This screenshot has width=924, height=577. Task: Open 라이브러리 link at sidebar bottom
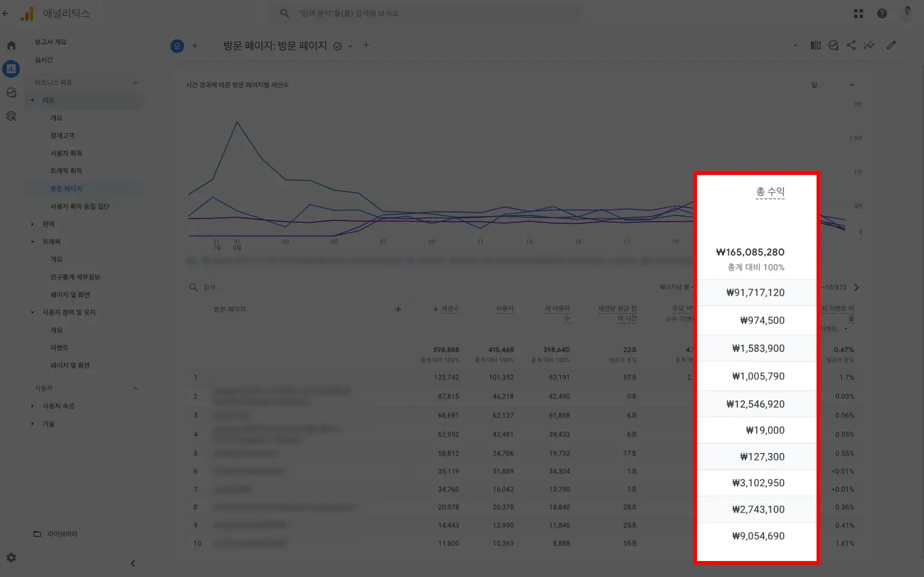point(62,534)
